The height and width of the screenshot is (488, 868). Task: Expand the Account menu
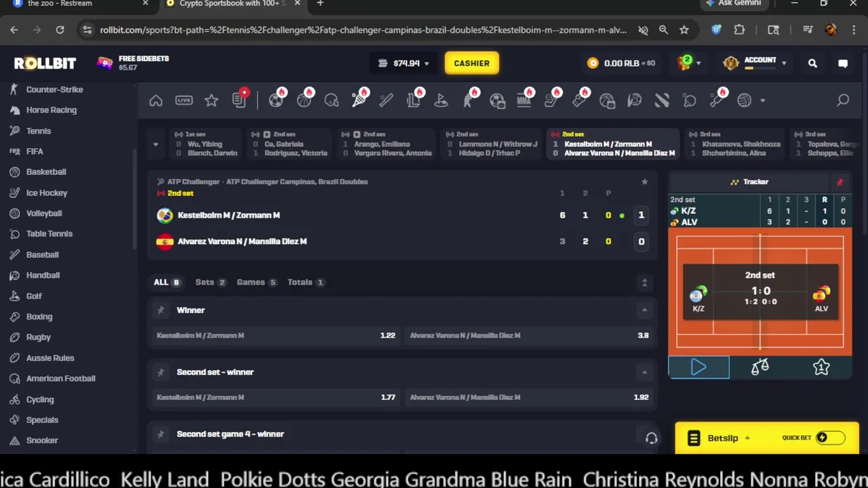(x=755, y=63)
